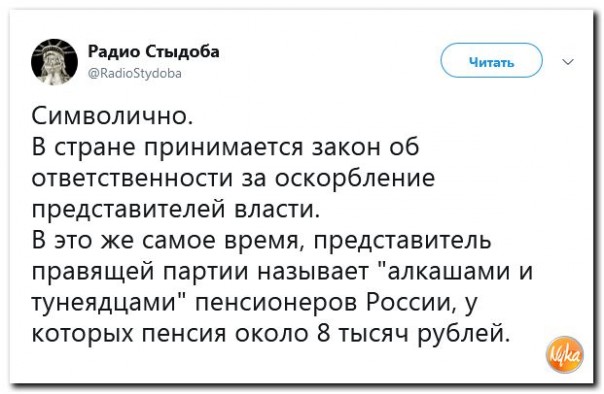Click the phrase правящей партии
604x394 pixels.
tap(133, 274)
